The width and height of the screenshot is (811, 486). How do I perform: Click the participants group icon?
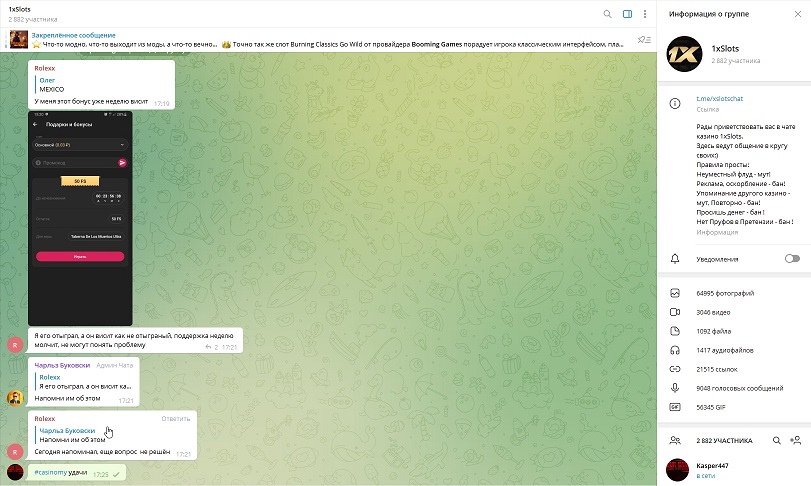pyautogui.click(x=675, y=441)
